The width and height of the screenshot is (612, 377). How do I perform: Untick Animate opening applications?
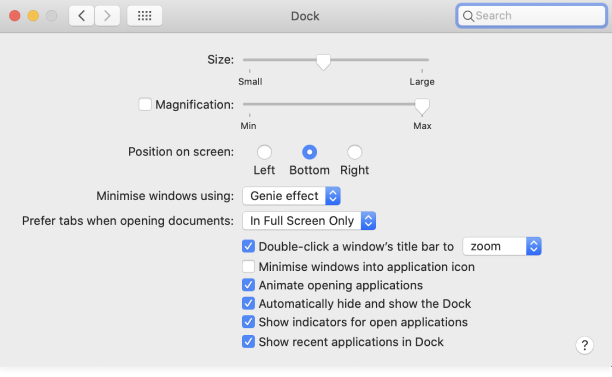pos(248,285)
